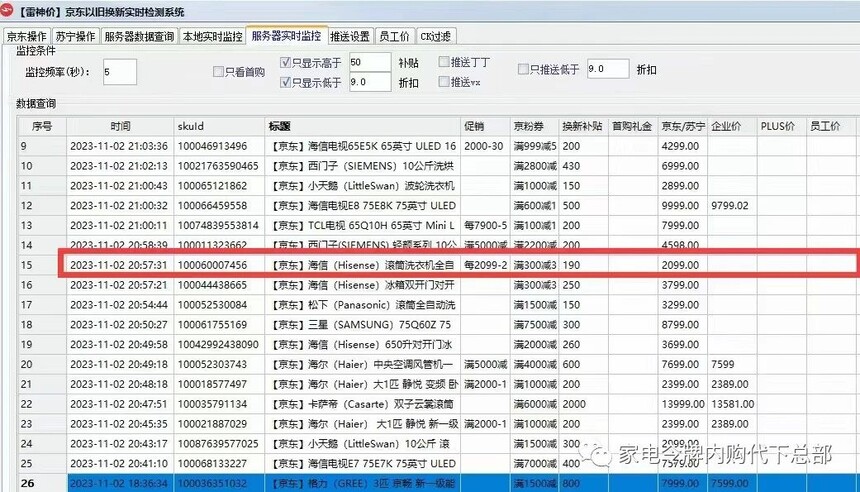
Task: Sort by the 时间 column header
Action: pyautogui.click(x=120, y=126)
